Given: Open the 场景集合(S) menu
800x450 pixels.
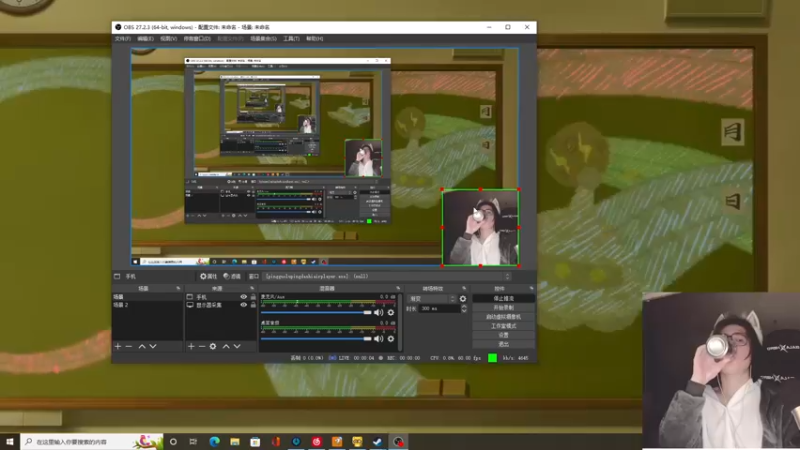Looking at the screenshot, I should tap(263, 39).
